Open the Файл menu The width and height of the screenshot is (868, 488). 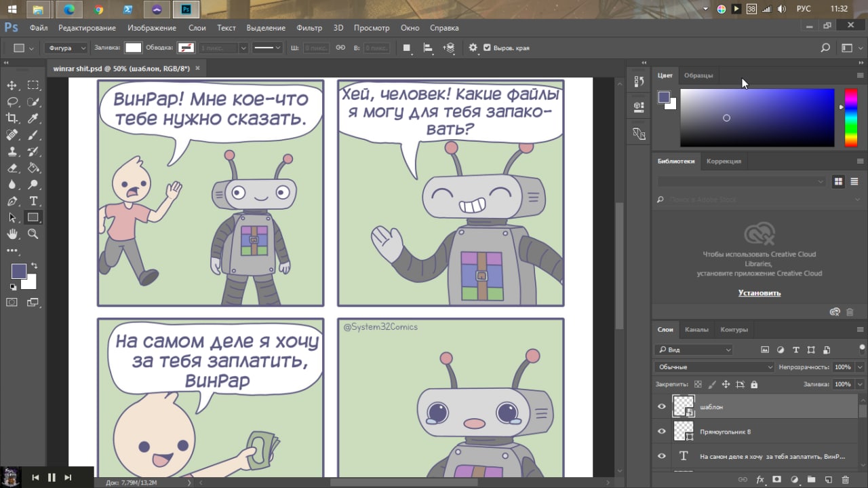tap(39, 28)
